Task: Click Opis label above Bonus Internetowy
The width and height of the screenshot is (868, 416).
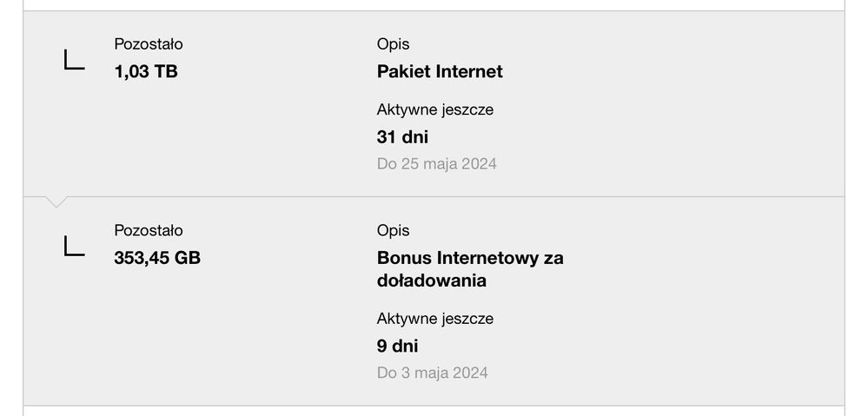Action: pyautogui.click(x=393, y=231)
